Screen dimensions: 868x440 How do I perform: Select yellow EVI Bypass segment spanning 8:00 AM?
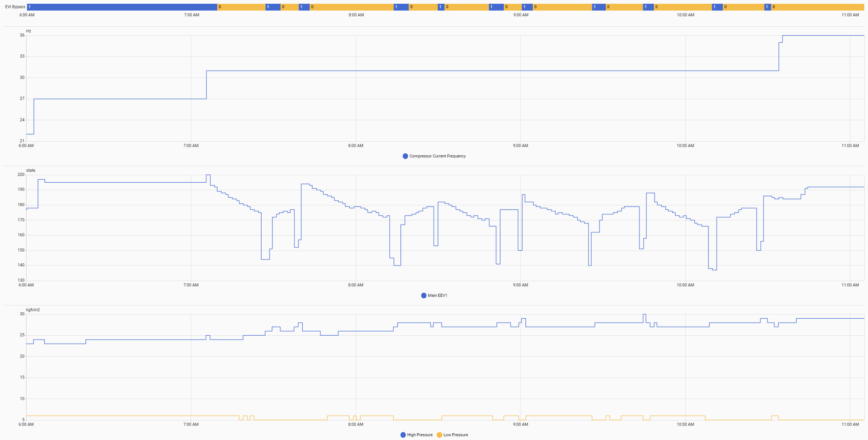point(352,7)
